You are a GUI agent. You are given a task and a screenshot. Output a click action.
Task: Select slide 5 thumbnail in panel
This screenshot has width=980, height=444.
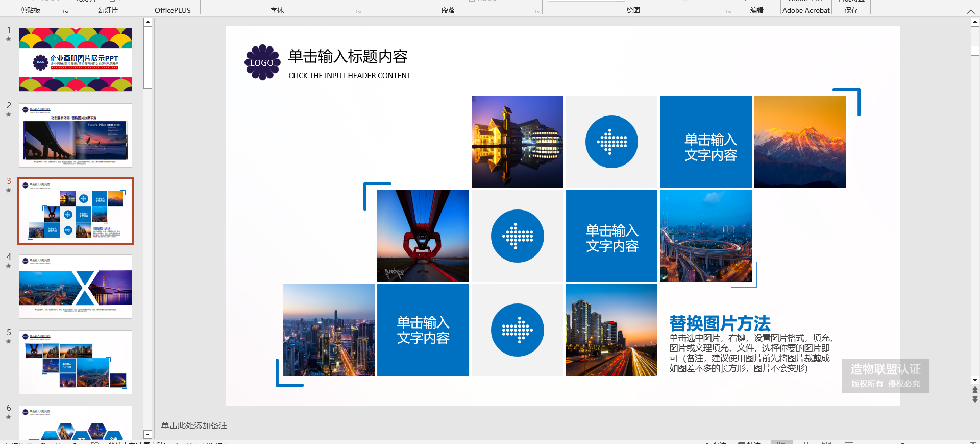pos(76,362)
